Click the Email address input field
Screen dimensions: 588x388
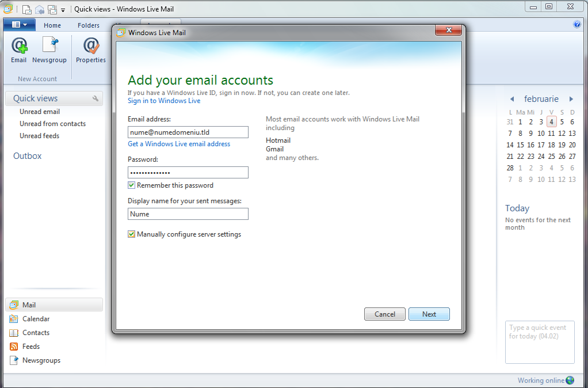point(188,132)
